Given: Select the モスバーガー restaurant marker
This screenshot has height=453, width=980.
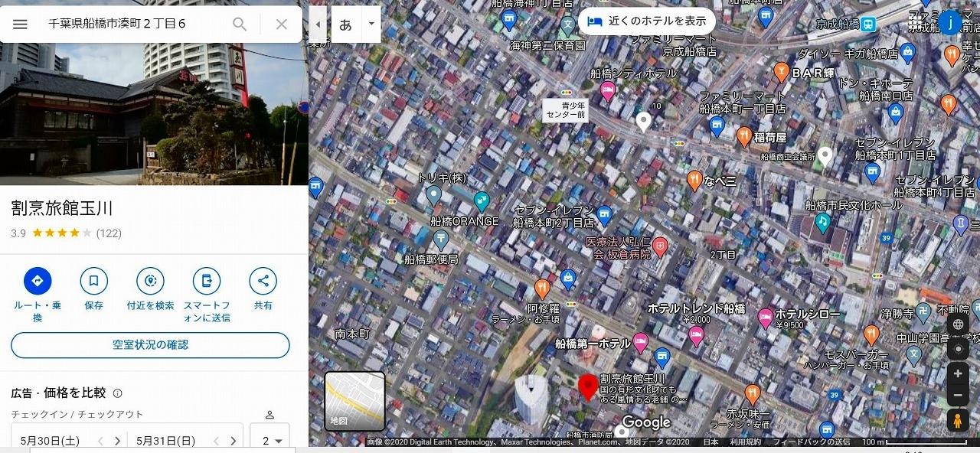Looking at the screenshot, I should pyautogui.click(x=871, y=335).
